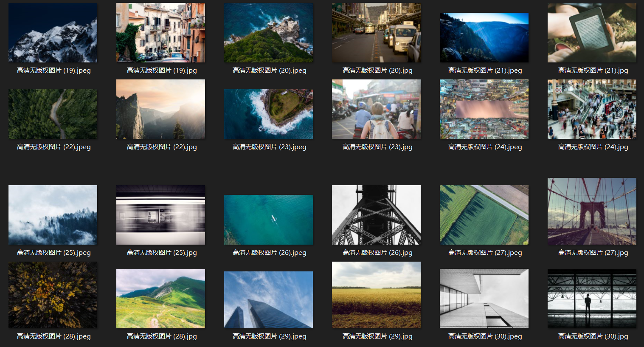The width and height of the screenshot is (644, 347).
Task: Select the label 高清无版权图片 (20).jpg
Action: 377,71
